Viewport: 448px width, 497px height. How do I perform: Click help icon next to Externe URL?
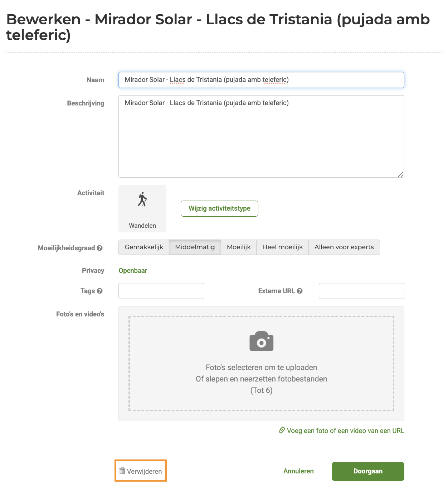pyautogui.click(x=300, y=291)
